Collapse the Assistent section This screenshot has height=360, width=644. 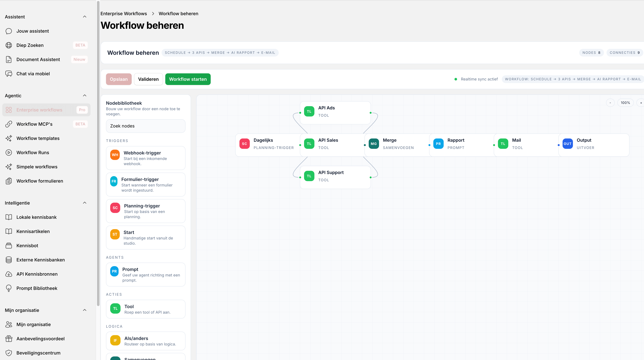tap(84, 17)
